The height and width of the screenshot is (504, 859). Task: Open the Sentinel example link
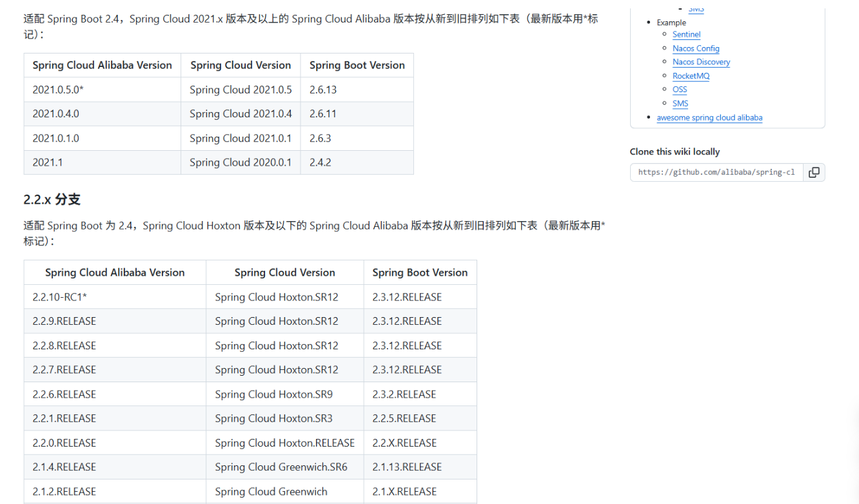(686, 35)
